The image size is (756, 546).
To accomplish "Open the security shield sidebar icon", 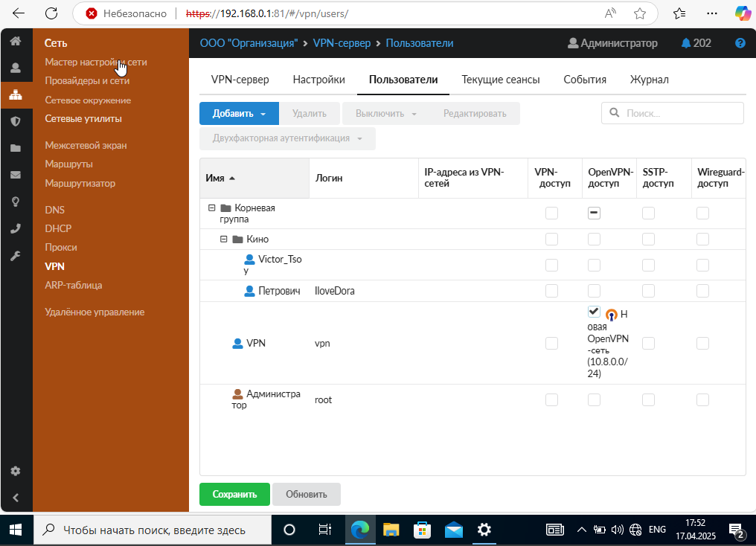I will tap(16, 121).
